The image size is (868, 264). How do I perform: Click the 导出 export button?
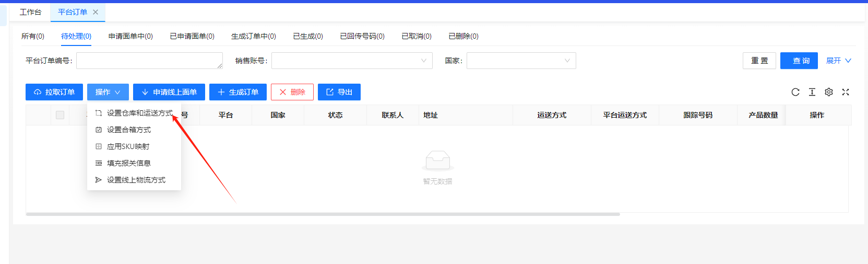click(x=339, y=92)
